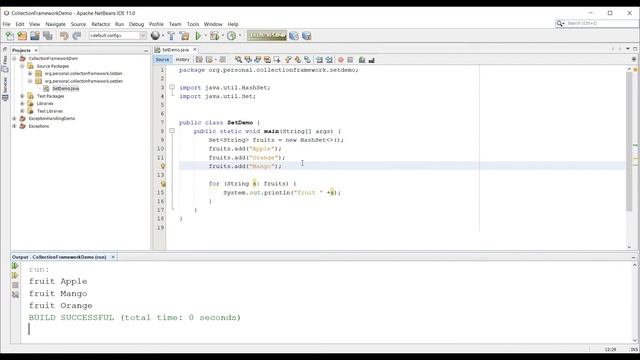This screenshot has height=360, width=640.
Task: Open the Debug Project dropdown arrow
Action: pyautogui.click(x=222, y=36)
